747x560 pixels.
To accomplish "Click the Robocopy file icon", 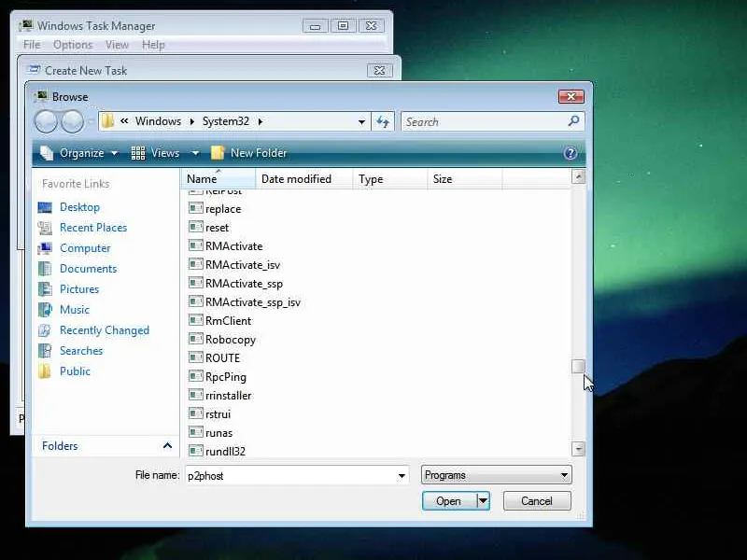I will [195, 339].
